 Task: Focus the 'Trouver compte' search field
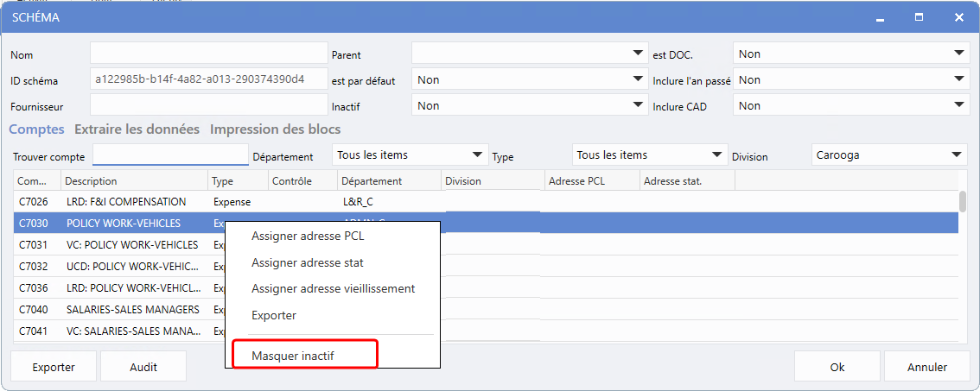(x=170, y=155)
